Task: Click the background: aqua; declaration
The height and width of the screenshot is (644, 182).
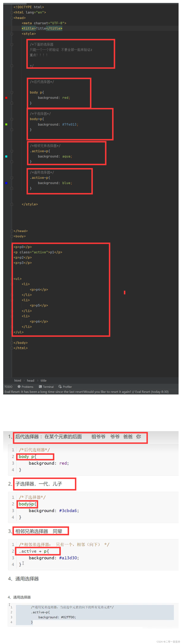Action: point(55,156)
